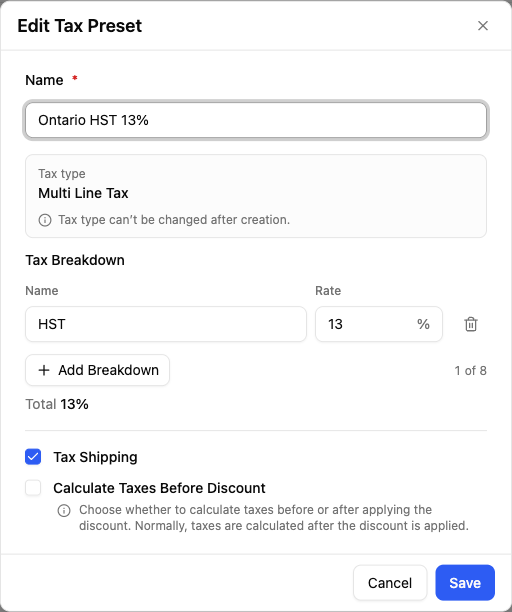Cancel editing the tax preset

pyautogui.click(x=390, y=583)
